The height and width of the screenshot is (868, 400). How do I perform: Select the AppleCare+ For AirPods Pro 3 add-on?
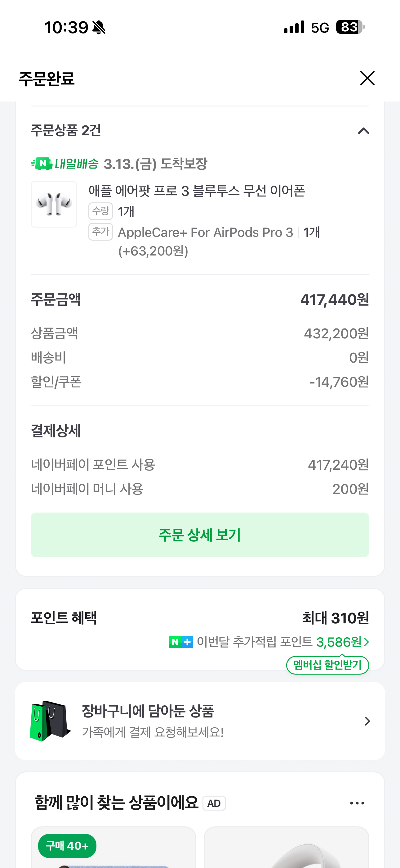(205, 233)
